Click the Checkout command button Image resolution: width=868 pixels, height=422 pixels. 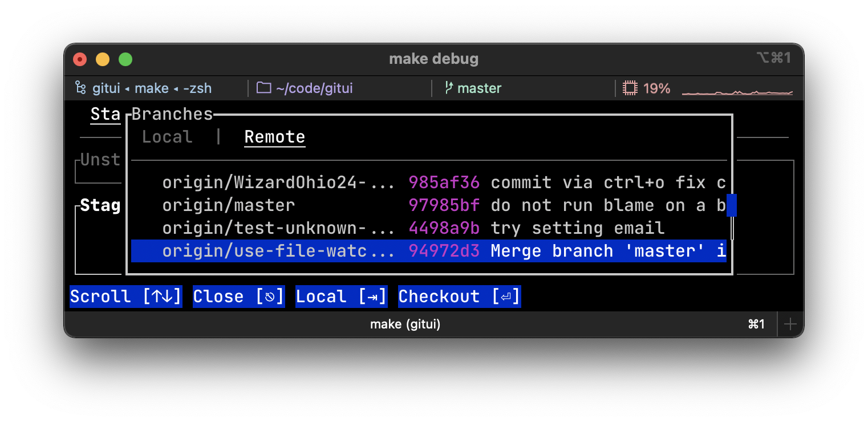click(x=460, y=297)
